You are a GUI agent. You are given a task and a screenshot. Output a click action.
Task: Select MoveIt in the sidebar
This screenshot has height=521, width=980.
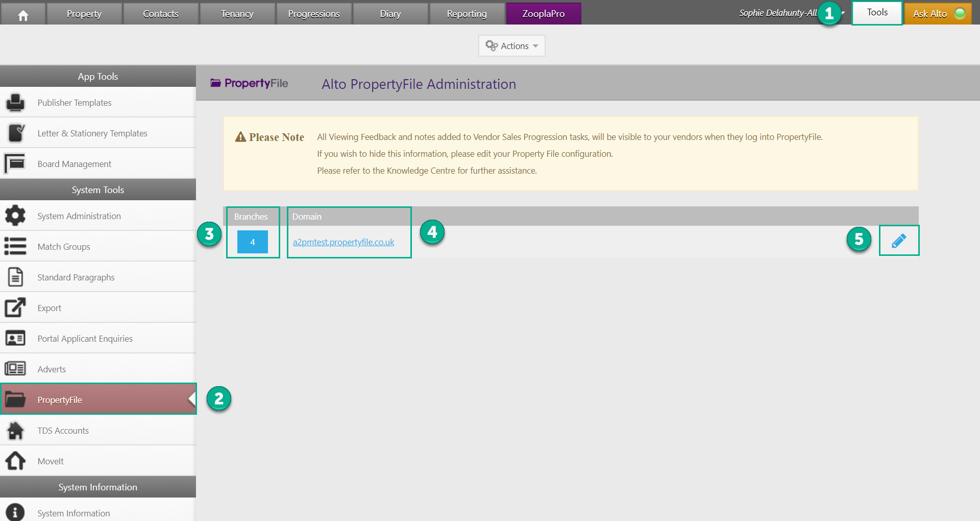click(x=98, y=461)
